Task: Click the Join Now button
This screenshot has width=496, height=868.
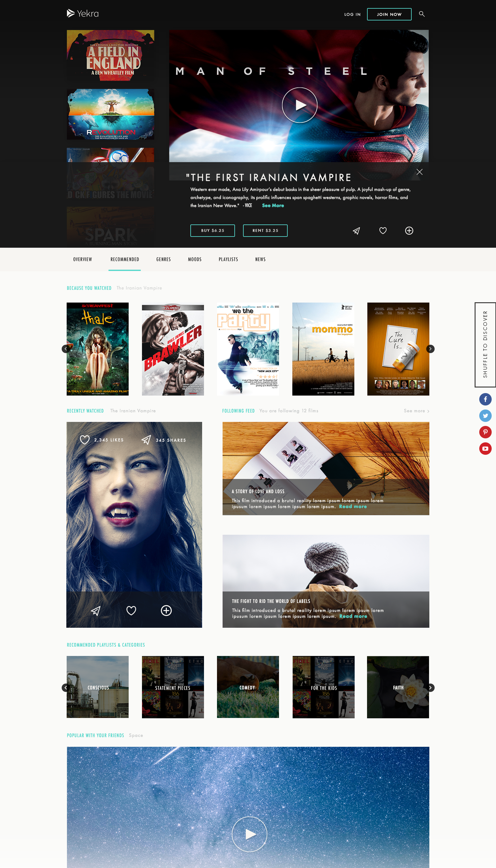Action: coord(389,14)
